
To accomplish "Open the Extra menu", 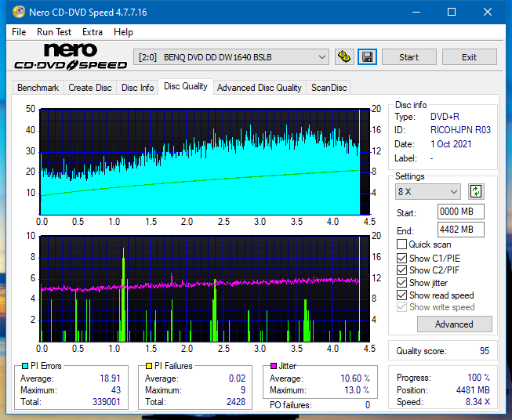I will [93, 32].
